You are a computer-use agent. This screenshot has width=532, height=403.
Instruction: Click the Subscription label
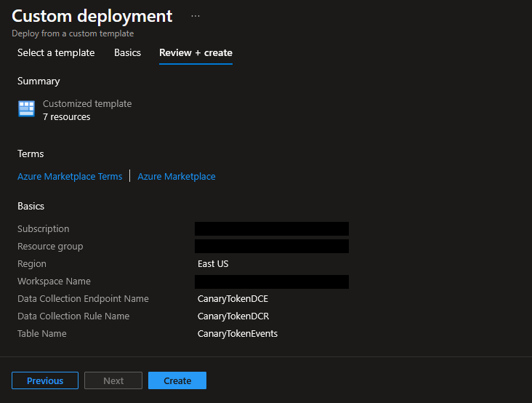44,229
